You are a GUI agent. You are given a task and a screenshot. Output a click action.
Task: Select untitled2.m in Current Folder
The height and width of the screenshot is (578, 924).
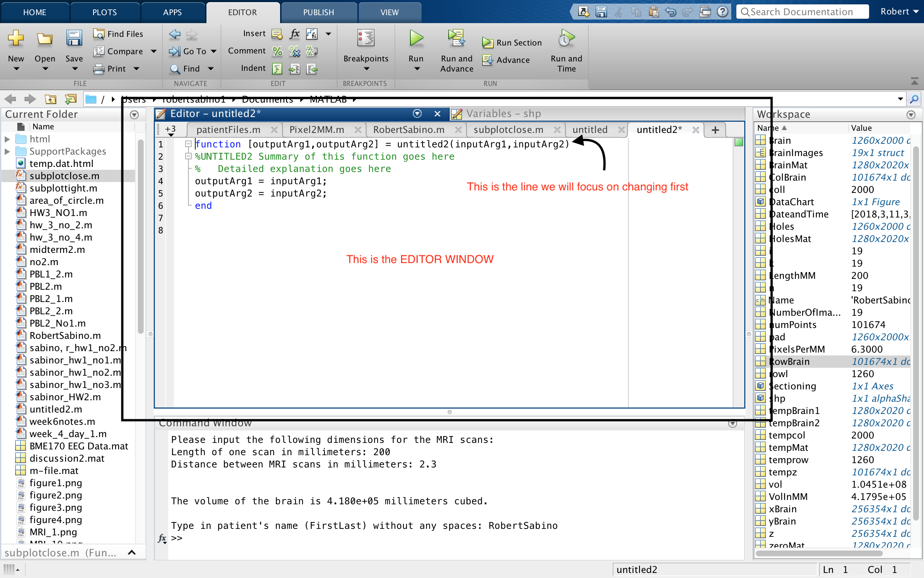tap(56, 409)
